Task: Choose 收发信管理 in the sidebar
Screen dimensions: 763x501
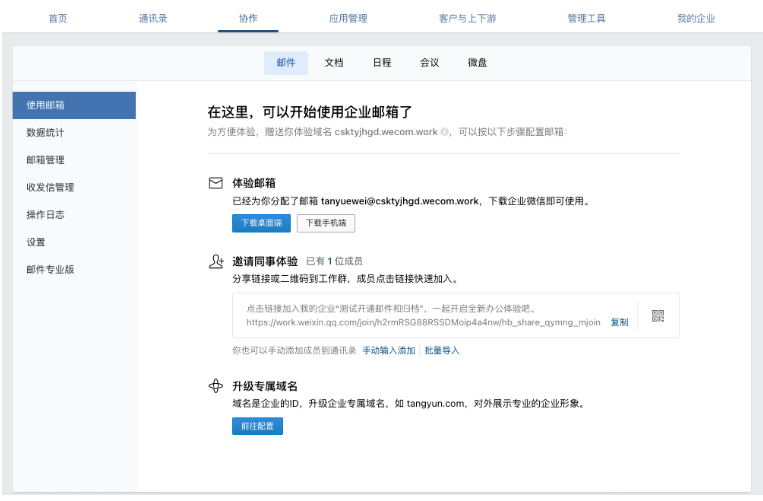Action: coord(50,187)
